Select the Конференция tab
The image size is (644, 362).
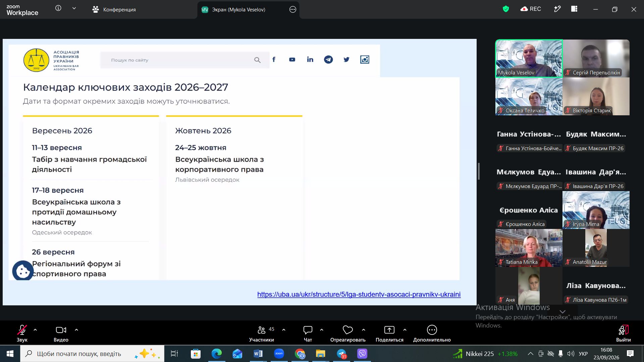[x=114, y=9]
